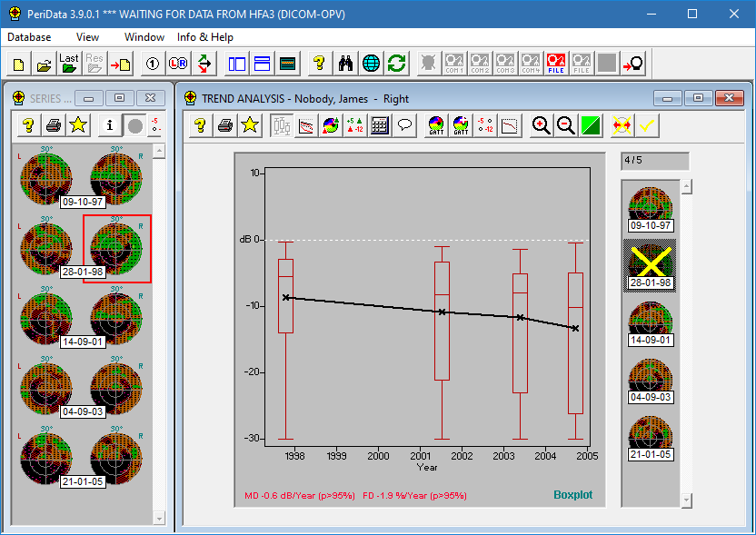Image resolution: width=756 pixels, height=535 pixels.
Task: Click the zoom out magnifier icon
Action: click(566, 126)
